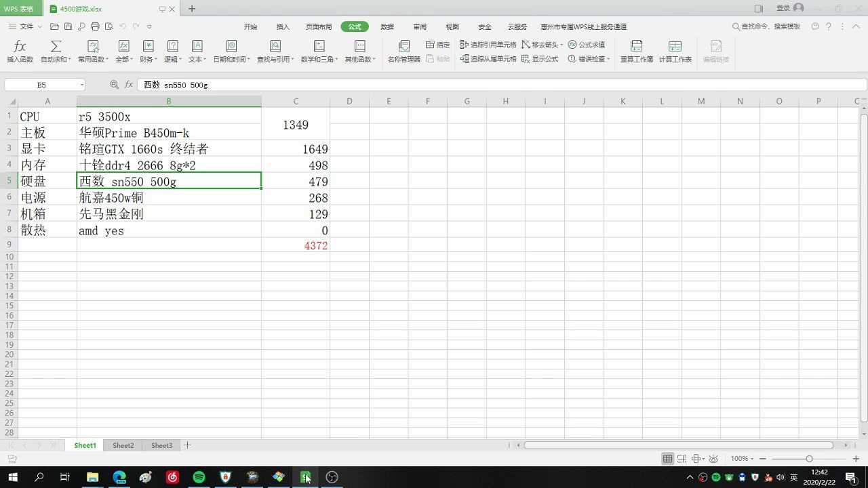Switch to Sheet3 tab

click(161, 445)
